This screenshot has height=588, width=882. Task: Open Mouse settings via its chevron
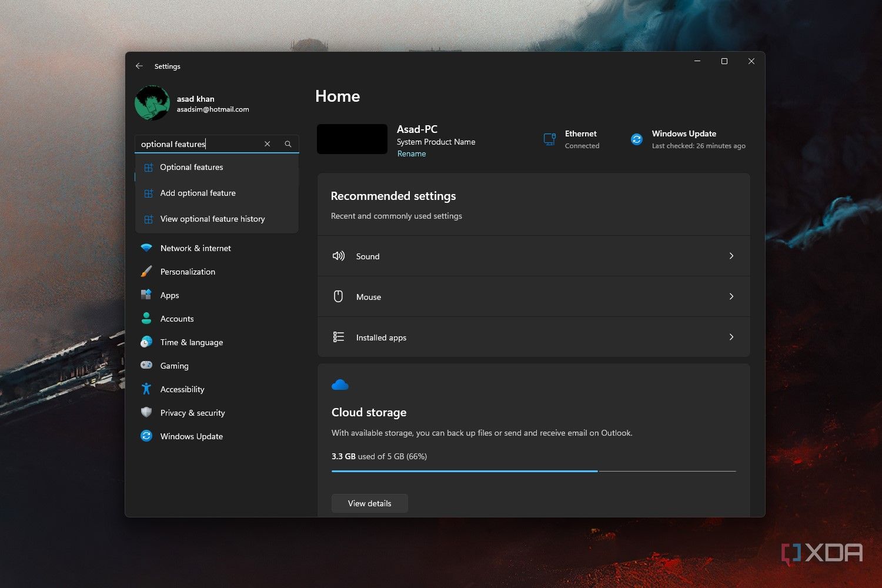(731, 296)
